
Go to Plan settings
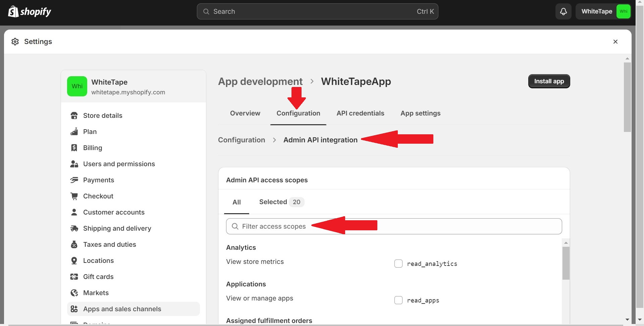point(133,132)
